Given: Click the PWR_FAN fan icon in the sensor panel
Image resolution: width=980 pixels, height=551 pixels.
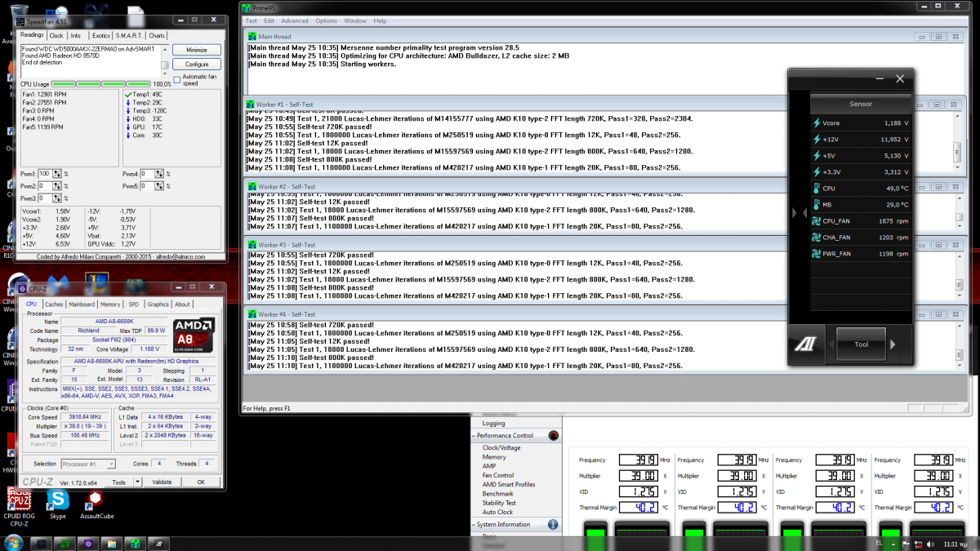Looking at the screenshot, I should click(x=817, y=254).
